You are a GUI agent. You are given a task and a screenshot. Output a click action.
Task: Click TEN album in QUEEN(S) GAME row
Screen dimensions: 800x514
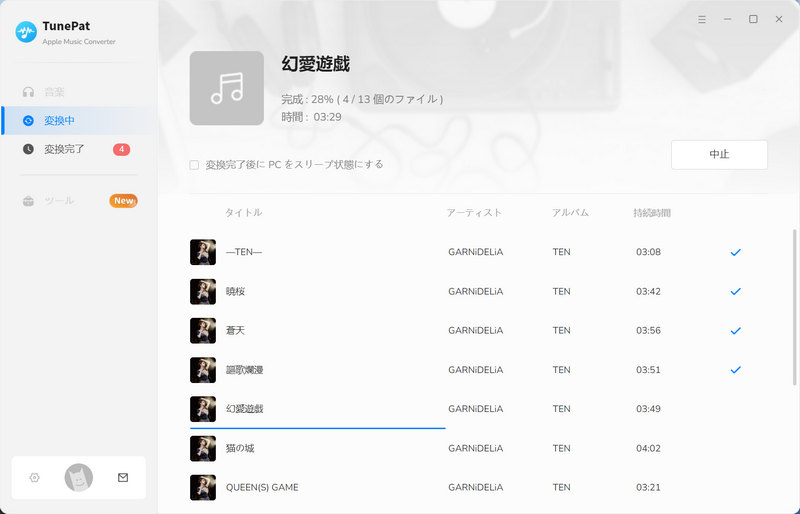coord(561,487)
